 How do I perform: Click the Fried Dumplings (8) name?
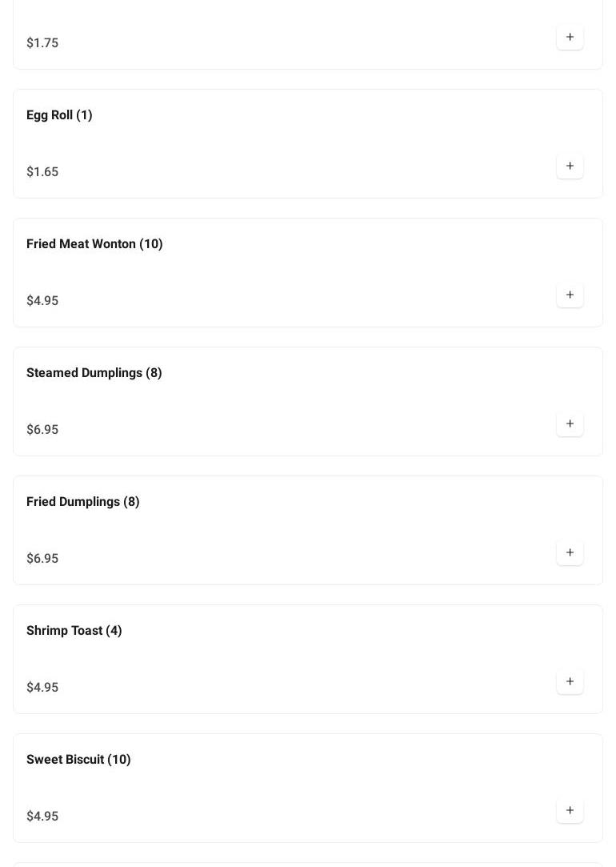point(82,502)
